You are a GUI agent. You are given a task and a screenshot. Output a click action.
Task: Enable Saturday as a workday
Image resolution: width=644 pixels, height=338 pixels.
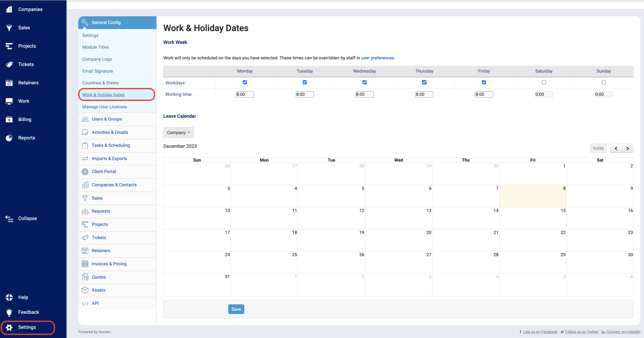(544, 82)
